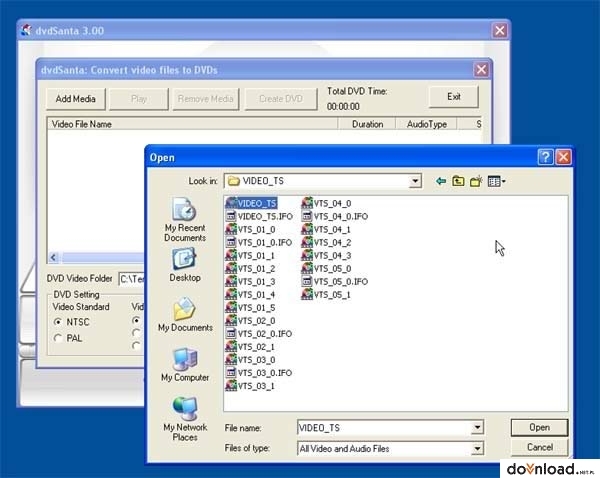Select file VTS_01_0.IFO

click(259, 243)
